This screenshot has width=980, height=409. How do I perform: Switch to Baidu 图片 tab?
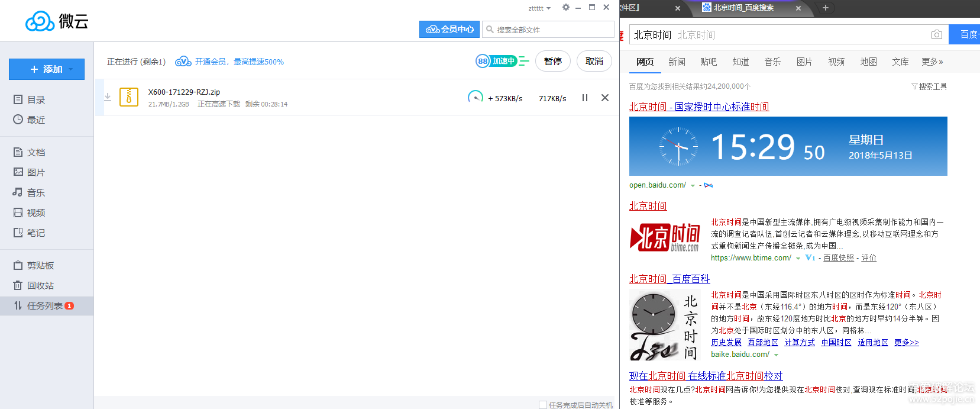[804, 62]
